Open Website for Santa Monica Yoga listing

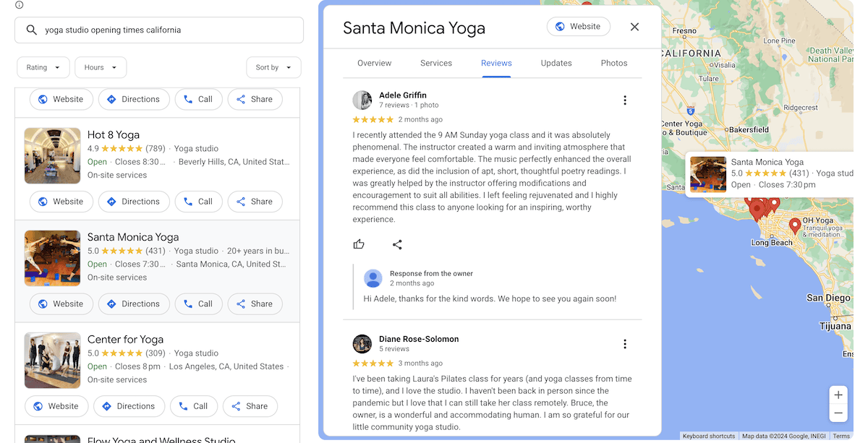[61, 304]
